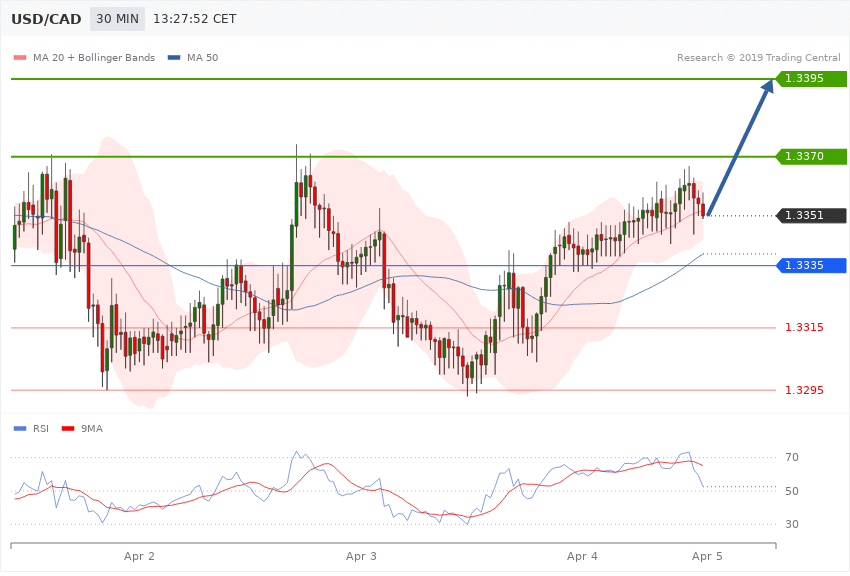Click the 9MA legend label
Image resolution: width=850 pixels, height=576 pixels.
coord(92,429)
